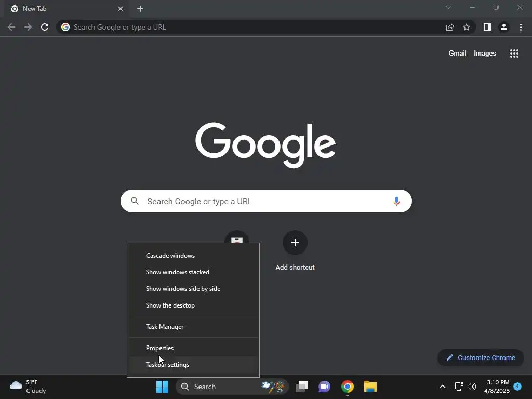Open Task View on the taskbar
532x399 pixels.
(302, 387)
